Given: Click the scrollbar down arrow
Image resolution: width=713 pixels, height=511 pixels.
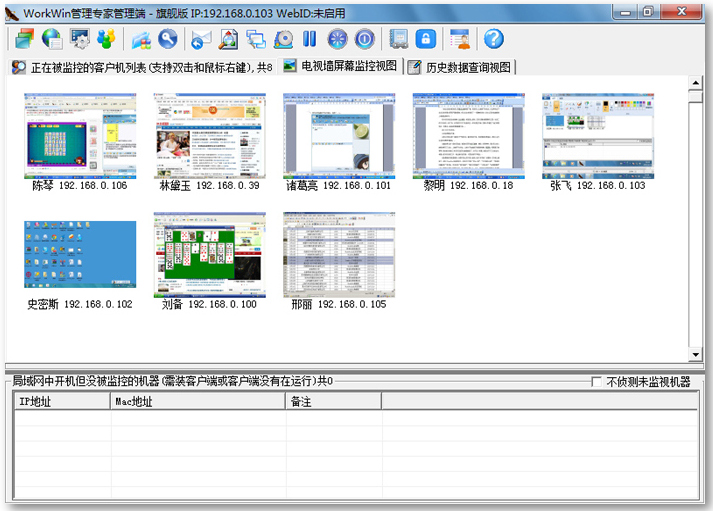Looking at the screenshot, I should pyautogui.click(x=696, y=355).
